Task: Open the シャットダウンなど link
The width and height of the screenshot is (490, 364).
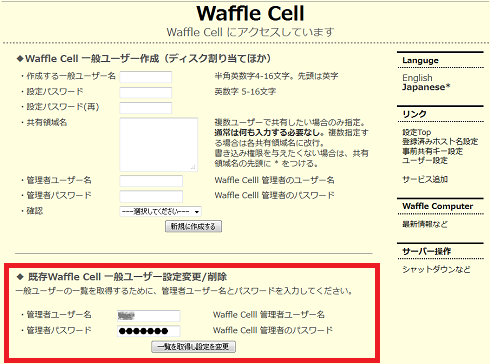Action: click(x=436, y=269)
